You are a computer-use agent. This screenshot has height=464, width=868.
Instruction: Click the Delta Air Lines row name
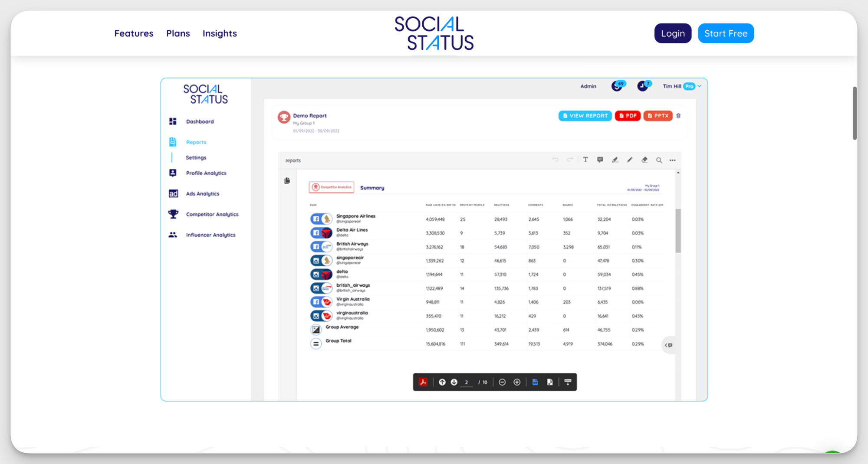point(352,230)
